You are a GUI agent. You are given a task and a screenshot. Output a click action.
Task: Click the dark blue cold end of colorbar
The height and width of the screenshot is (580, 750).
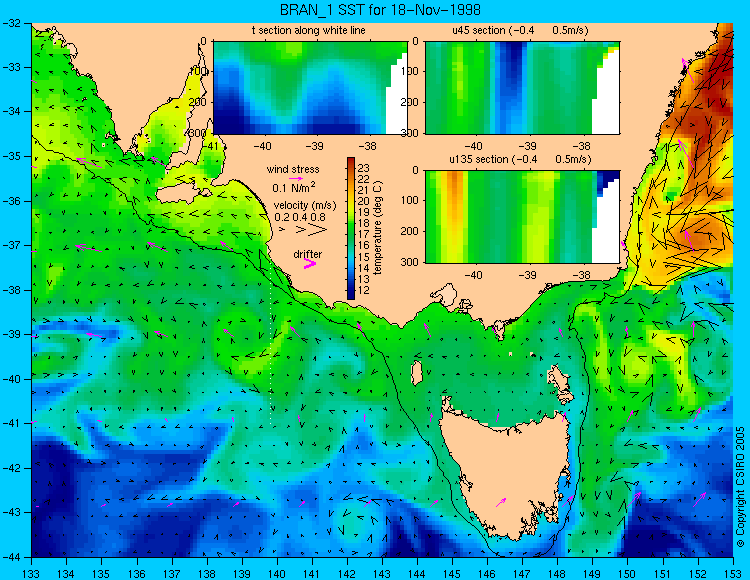click(x=351, y=292)
